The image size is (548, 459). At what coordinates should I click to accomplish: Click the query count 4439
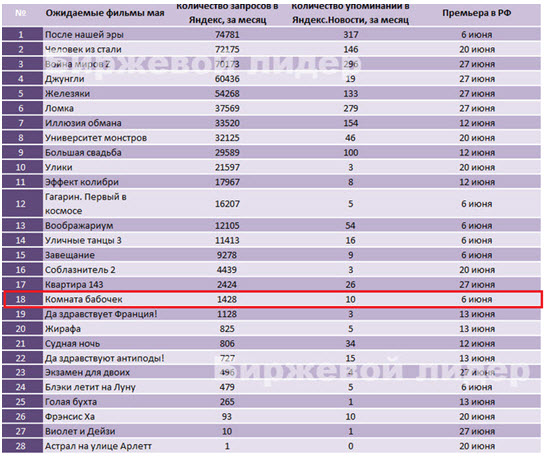coord(227,270)
